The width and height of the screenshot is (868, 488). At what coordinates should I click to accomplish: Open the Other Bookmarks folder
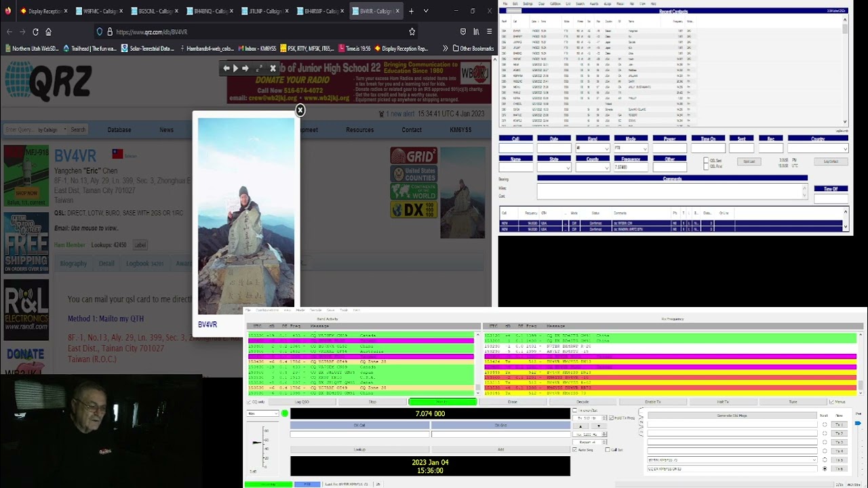472,49
